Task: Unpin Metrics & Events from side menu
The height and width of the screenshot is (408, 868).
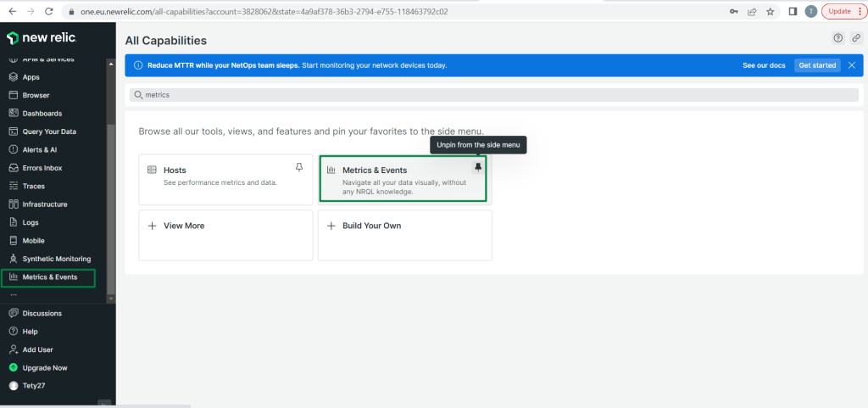Action: [x=478, y=167]
